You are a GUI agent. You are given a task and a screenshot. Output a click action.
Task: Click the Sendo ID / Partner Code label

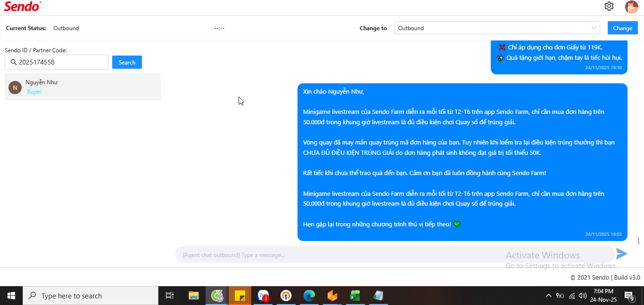click(36, 50)
